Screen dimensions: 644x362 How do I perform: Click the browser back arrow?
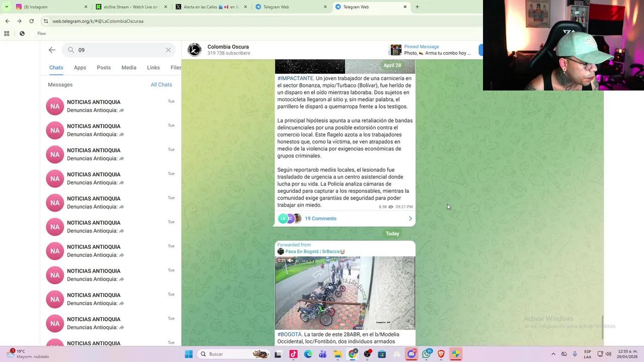7,21
